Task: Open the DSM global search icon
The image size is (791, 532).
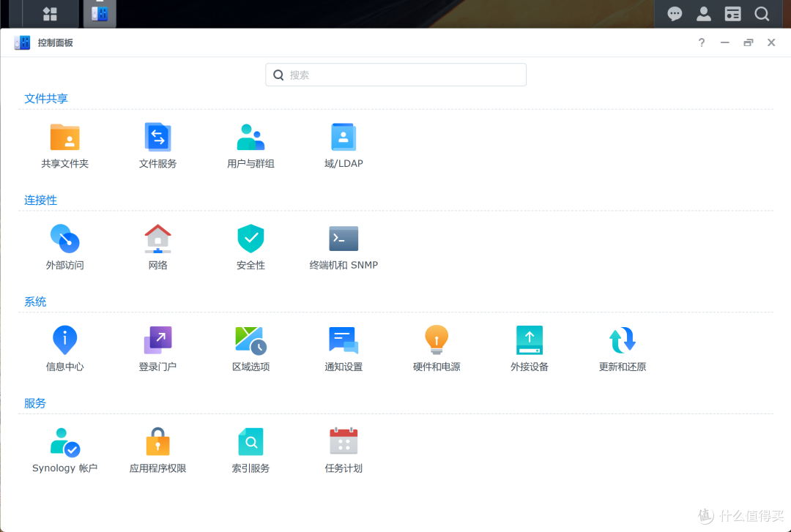Action: 762,14
